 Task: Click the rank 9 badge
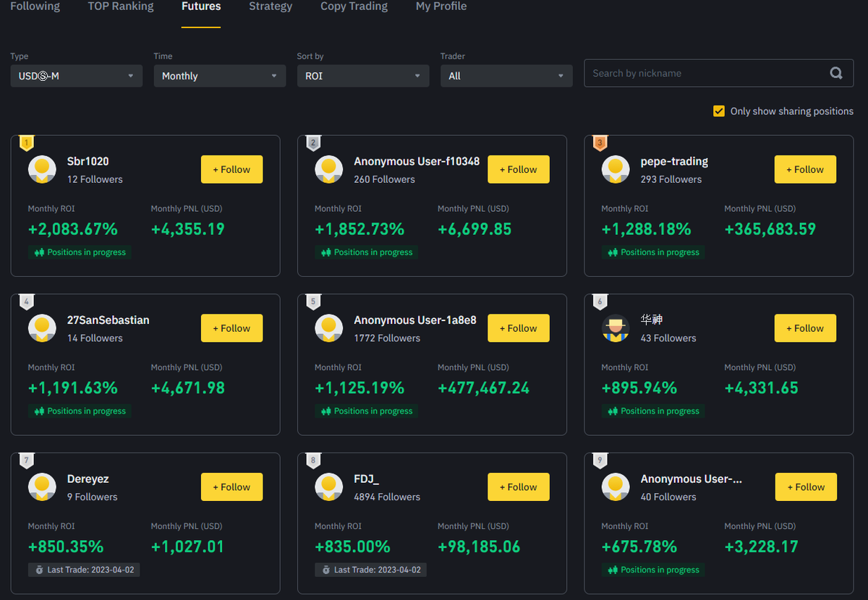[x=600, y=461]
